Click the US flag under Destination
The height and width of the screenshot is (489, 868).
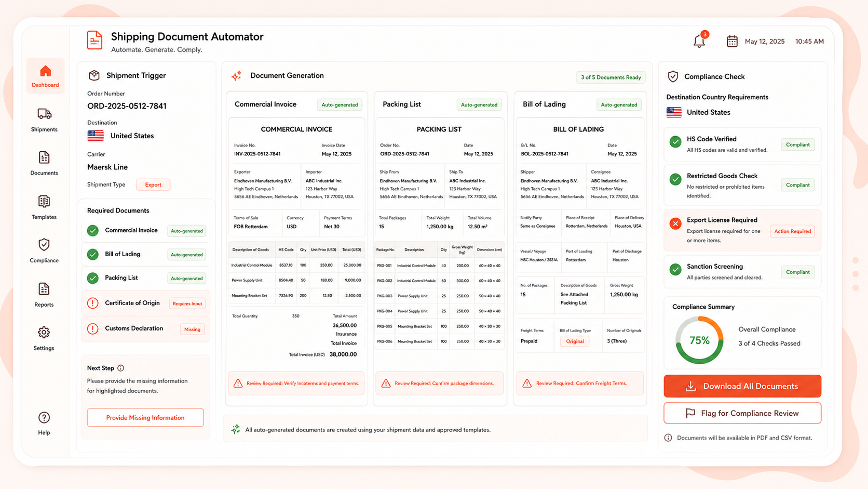click(96, 136)
